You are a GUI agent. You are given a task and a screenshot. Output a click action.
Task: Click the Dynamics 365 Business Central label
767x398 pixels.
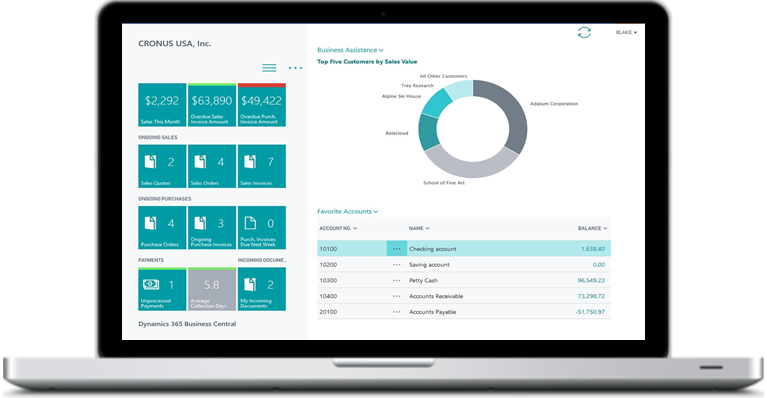click(187, 324)
